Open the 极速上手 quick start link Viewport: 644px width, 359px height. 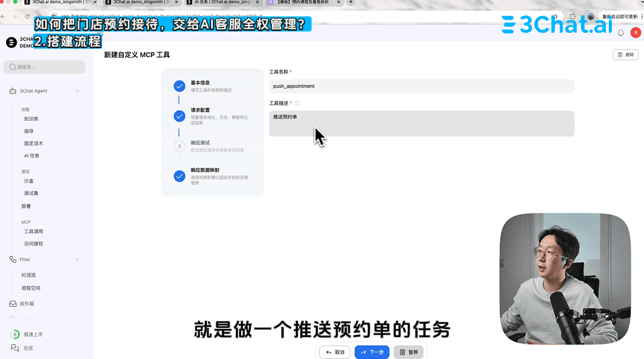tap(33, 334)
